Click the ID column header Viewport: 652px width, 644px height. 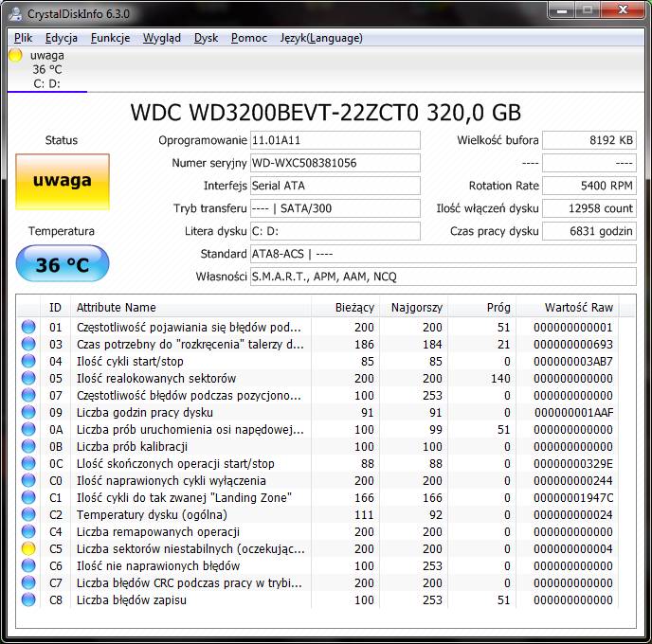click(x=55, y=308)
